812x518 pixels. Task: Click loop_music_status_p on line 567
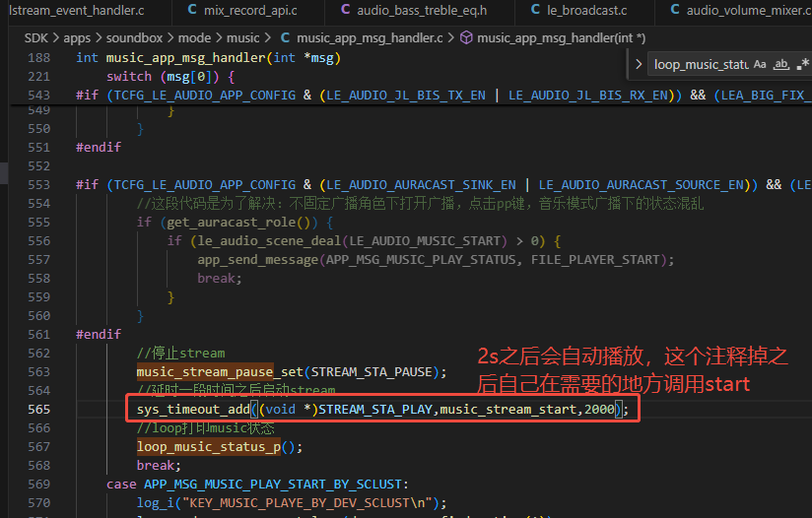(x=208, y=446)
